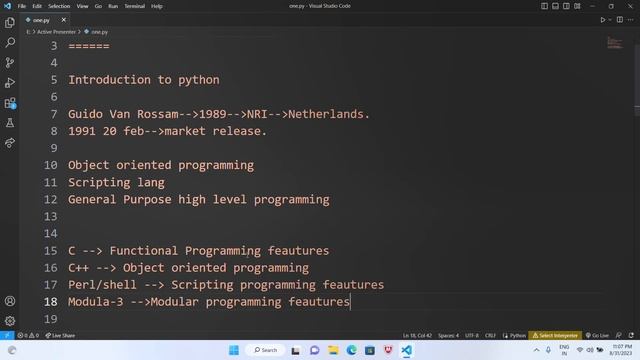Click the Select Interpreter warning button
The image size is (640, 360).
pyautogui.click(x=555, y=336)
